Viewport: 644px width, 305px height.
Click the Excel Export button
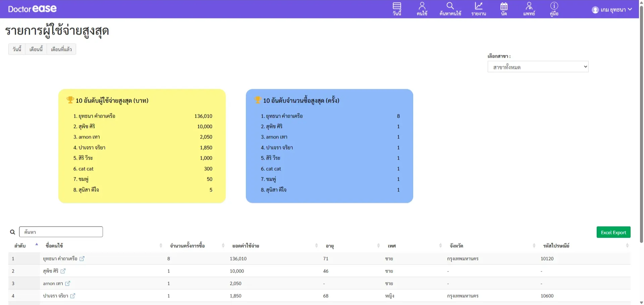613,232
